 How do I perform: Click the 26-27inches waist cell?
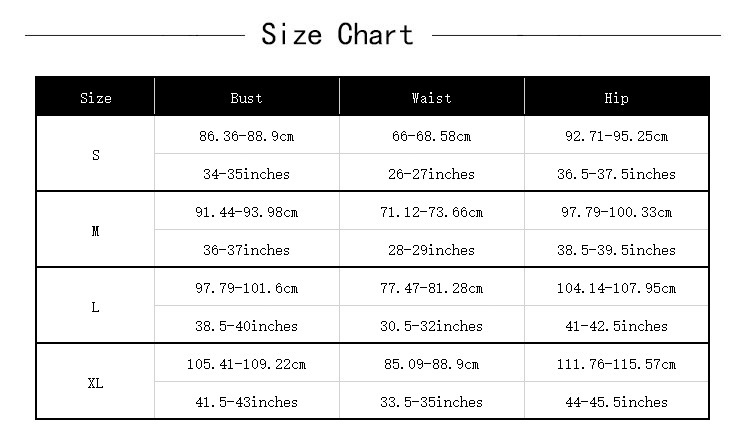431,174
